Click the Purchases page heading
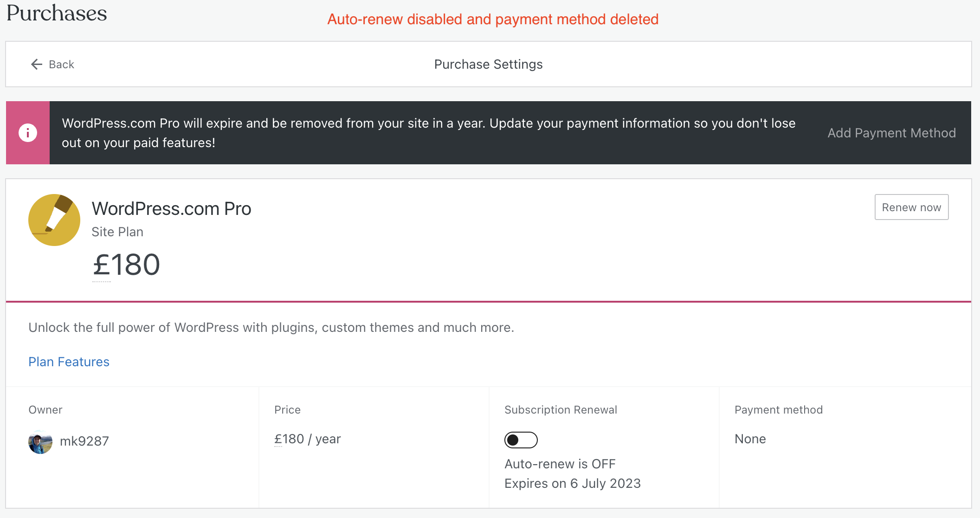Screen dimensions: 980x518 click(57, 13)
